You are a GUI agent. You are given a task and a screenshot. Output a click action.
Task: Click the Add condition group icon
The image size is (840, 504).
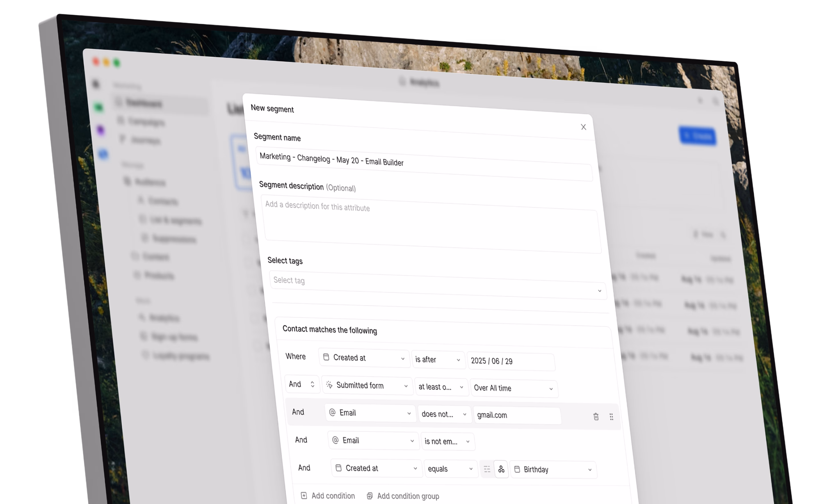370,496
